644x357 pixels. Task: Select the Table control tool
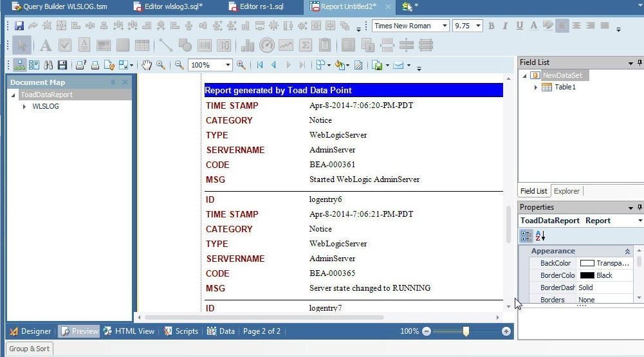[142, 45]
